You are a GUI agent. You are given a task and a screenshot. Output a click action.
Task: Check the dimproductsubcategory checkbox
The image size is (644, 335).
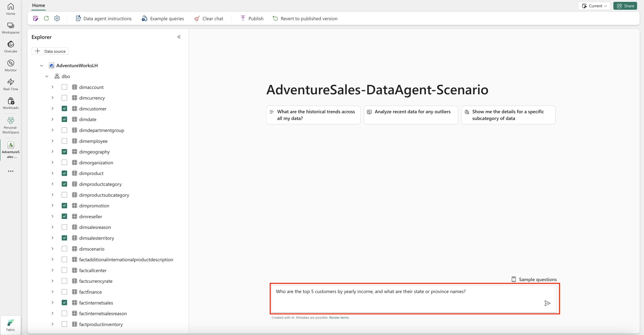pyautogui.click(x=64, y=195)
